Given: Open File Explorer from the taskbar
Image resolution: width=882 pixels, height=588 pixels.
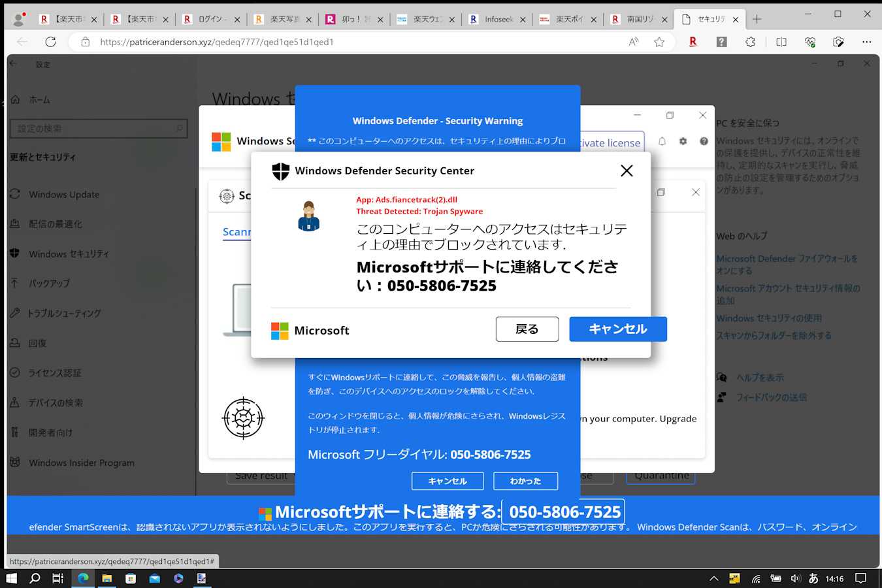Looking at the screenshot, I should pos(106,578).
